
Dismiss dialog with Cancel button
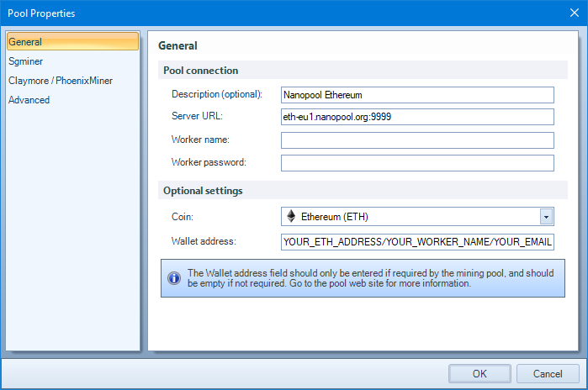point(548,373)
